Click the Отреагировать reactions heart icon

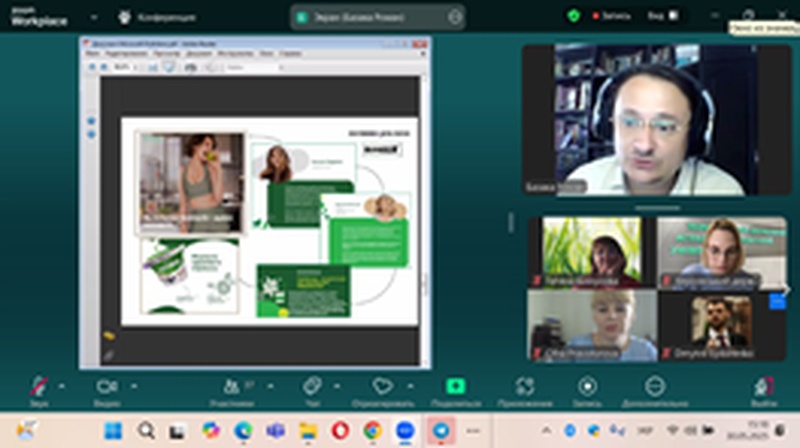coord(381,386)
